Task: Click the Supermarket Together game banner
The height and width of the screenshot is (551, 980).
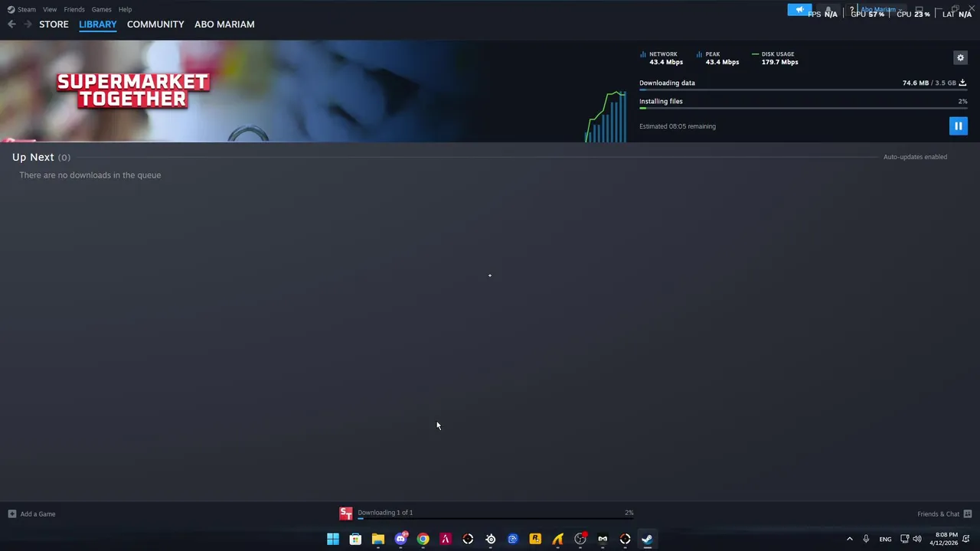Action: tap(133, 90)
